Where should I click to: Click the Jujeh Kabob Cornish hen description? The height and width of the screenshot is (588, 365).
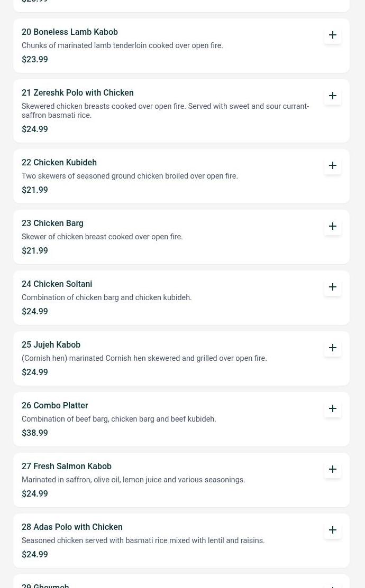click(x=144, y=359)
